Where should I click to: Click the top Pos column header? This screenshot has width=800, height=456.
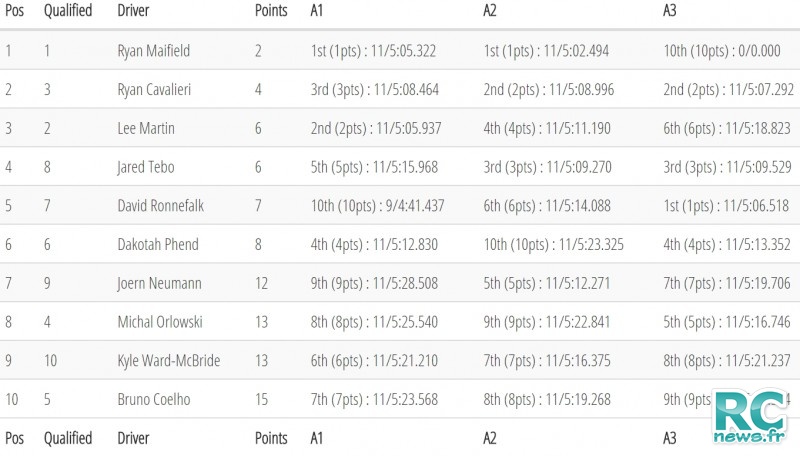(x=15, y=11)
